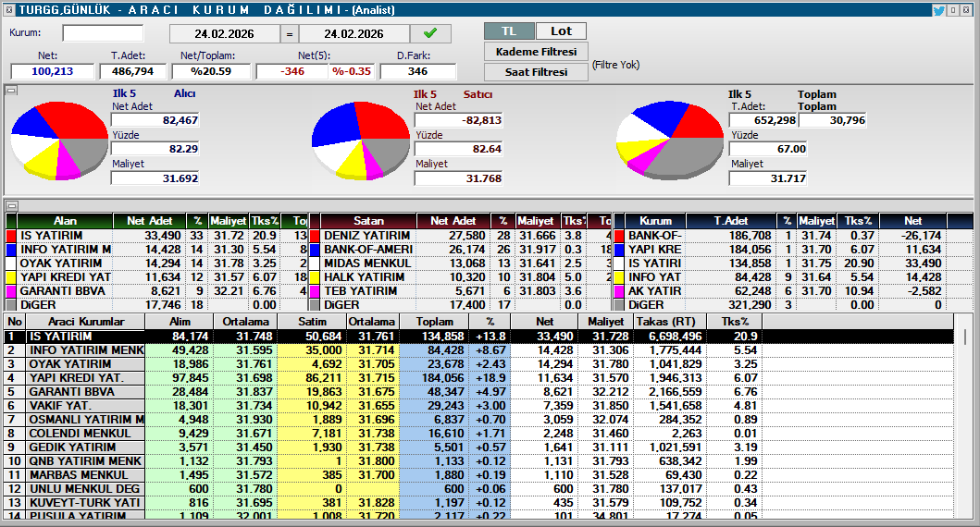Click magenta swatch beside TEB YATIRIM seller row
Viewport: 980px width, 527px height.
click(315, 291)
